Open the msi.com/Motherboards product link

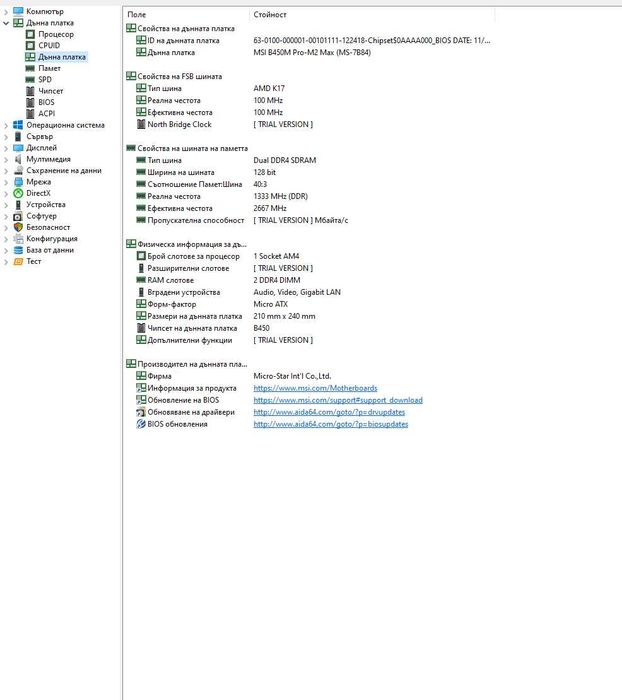point(315,388)
